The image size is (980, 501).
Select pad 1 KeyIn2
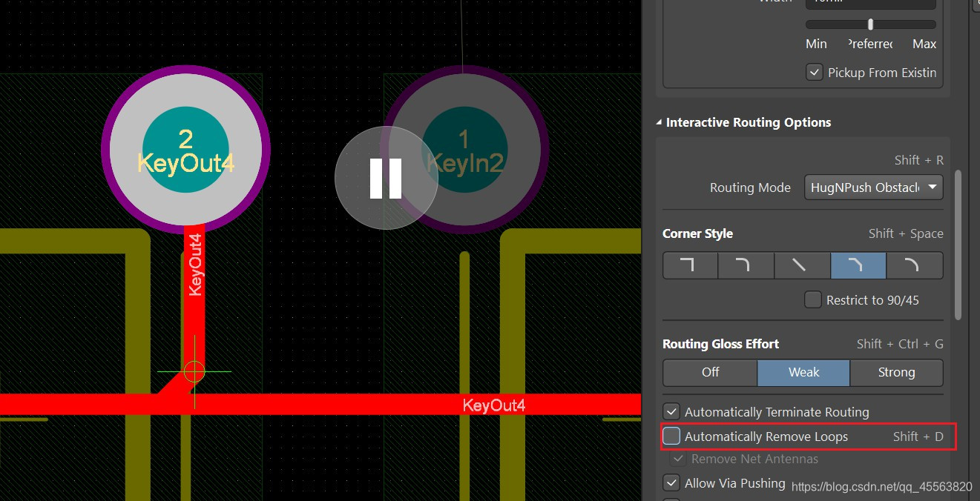pos(464,150)
